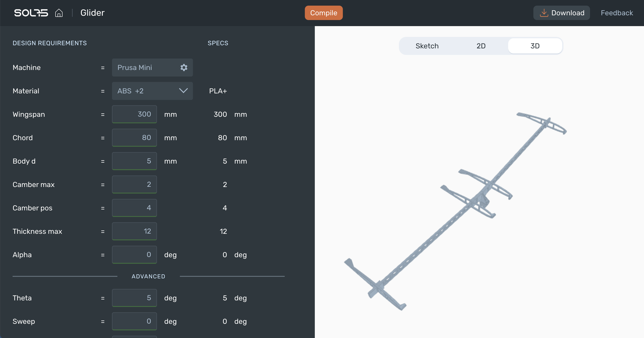Click the download arrow icon
Viewport: 644px width, 338px height.
(544, 13)
